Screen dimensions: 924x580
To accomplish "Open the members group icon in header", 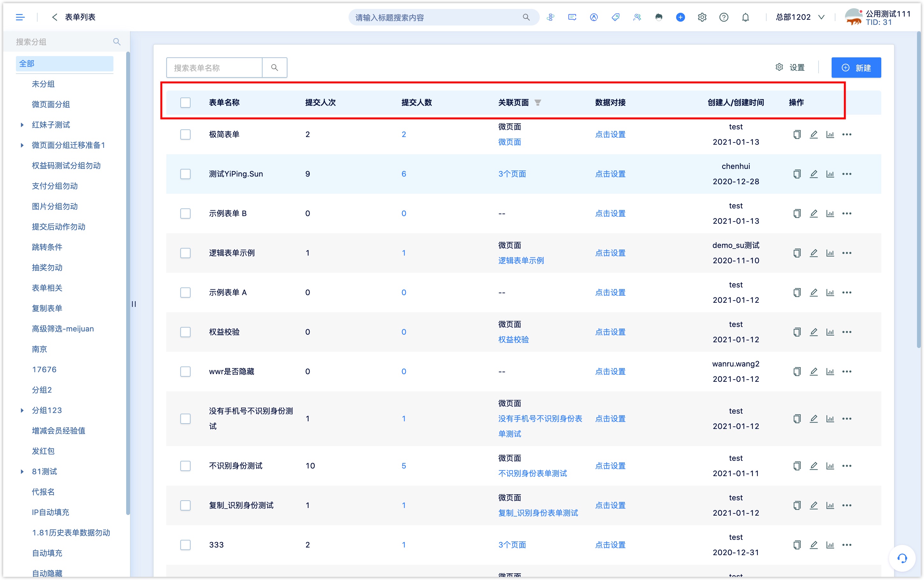I will (x=637, y=17).
